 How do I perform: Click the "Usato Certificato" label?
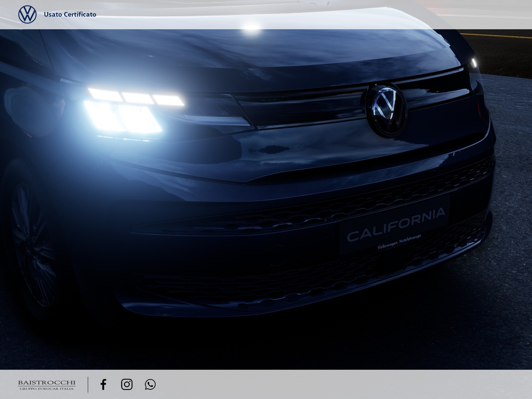[x=70, y=14]
